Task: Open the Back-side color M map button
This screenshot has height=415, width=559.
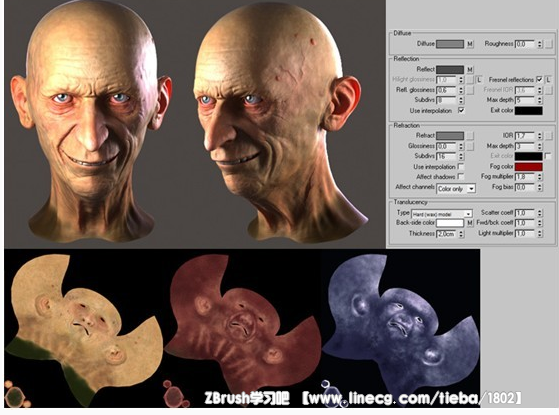Action: tap(470, 223)
